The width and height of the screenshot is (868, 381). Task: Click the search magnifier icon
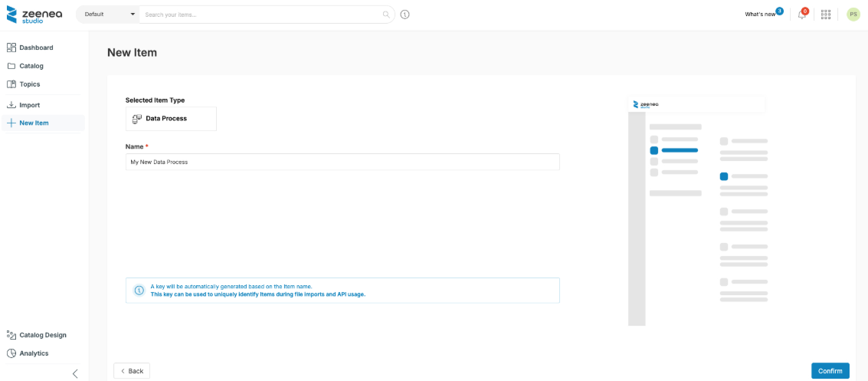(x=386, y=15)
